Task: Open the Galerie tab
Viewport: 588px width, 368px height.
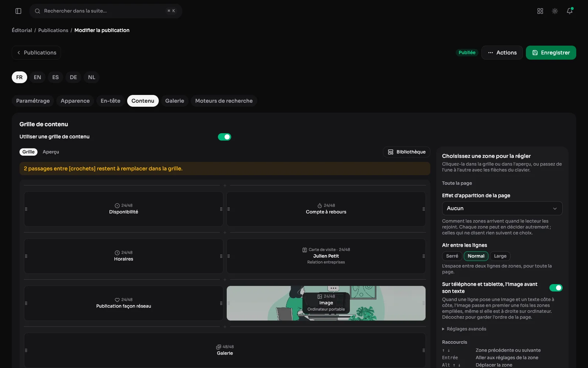Action: [x=175, y=101]
